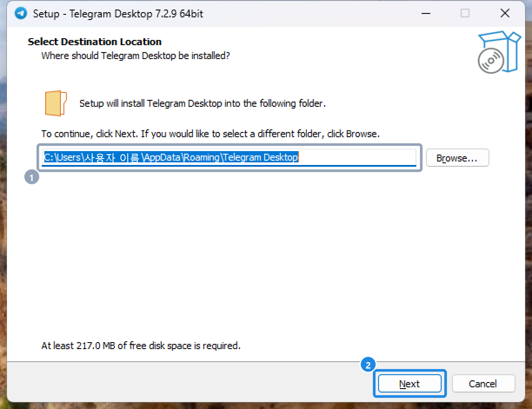Click the "At least 217.0 MB" disk space note
Viewport: 532px width, 409px height.
tap(141, 346)
